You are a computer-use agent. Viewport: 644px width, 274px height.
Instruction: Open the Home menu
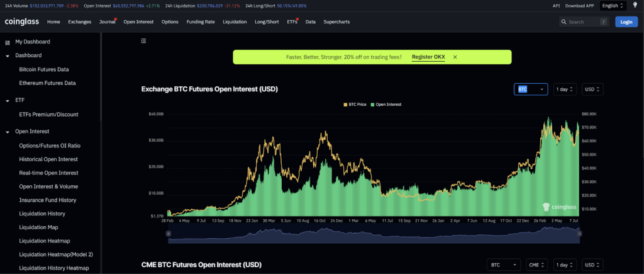tap(53, 22)
